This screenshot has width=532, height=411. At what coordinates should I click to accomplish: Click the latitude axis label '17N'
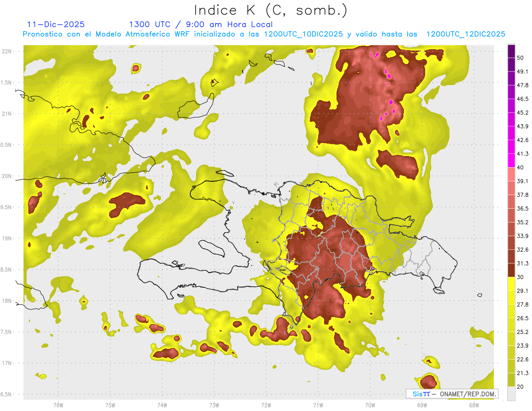pyautogui.click(x=7, y=363)
